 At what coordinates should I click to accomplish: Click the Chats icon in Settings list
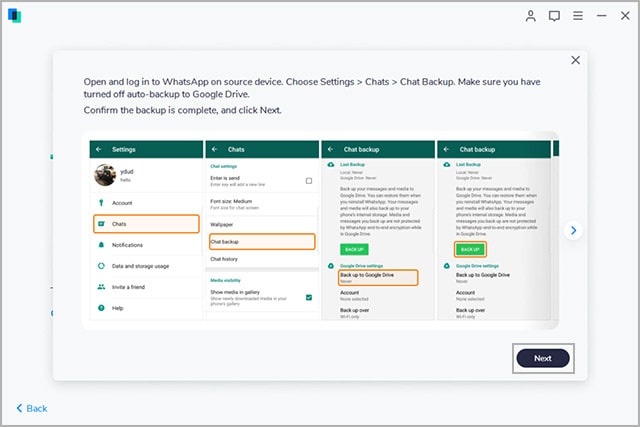point(101,224)
